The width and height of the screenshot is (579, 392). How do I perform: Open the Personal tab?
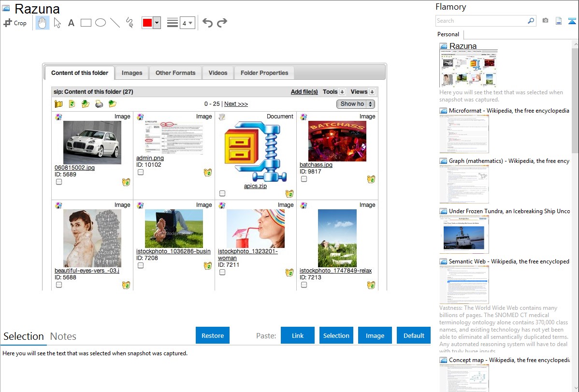click(449, 34)
